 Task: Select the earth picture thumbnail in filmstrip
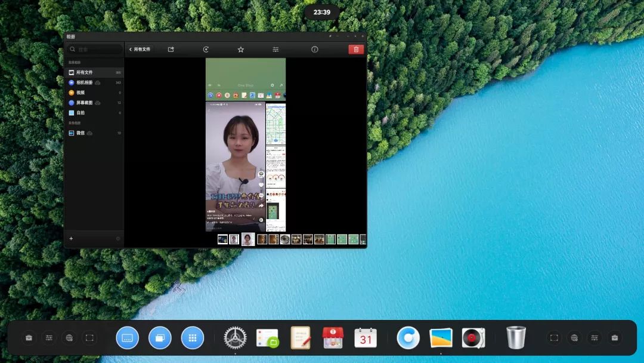[x=222, y=239]
